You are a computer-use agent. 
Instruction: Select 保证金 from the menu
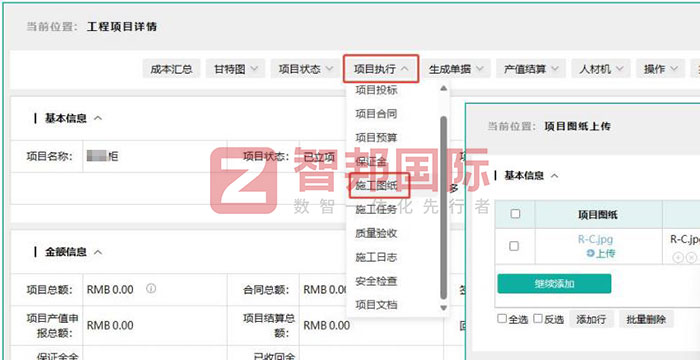(371, 162)
